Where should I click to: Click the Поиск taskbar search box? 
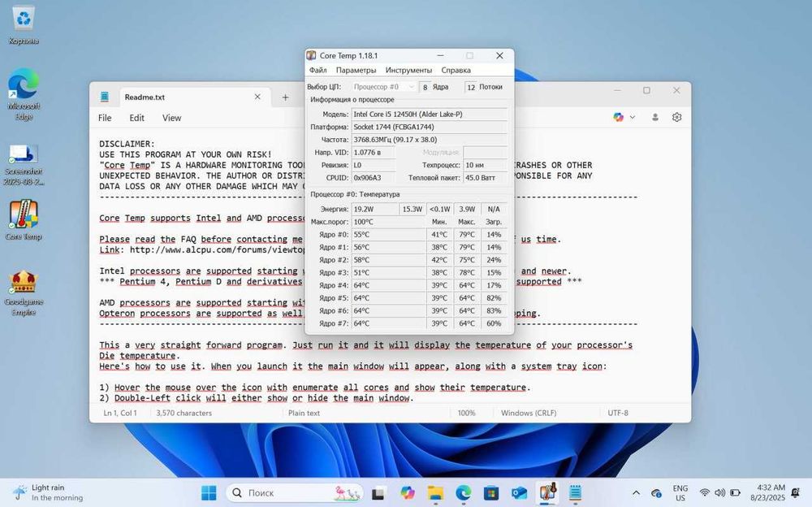click(296, 492)
